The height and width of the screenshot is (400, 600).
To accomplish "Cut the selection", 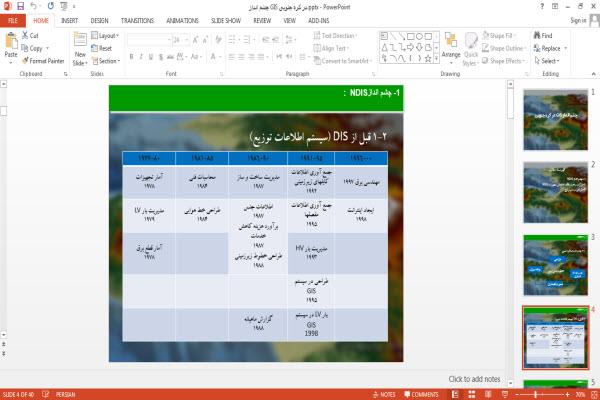I will tap(30, 36).
